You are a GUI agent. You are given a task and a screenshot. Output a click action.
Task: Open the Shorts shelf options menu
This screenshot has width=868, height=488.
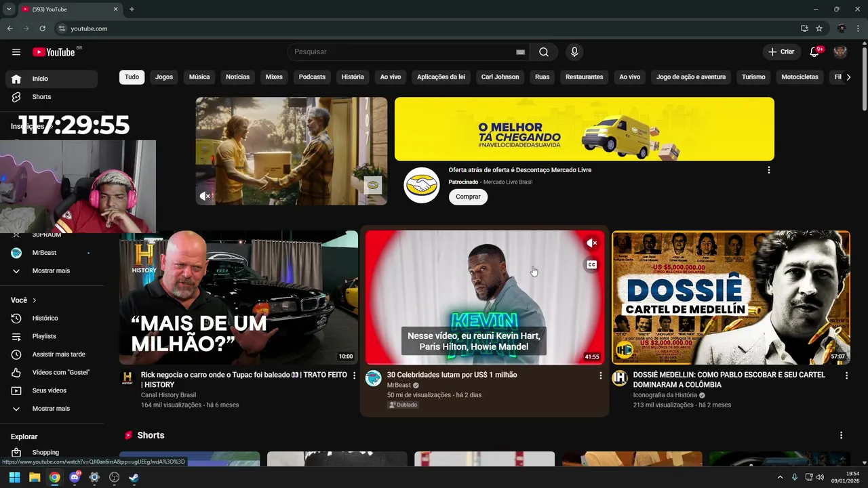pyautogui.click(x=841, y=435)
